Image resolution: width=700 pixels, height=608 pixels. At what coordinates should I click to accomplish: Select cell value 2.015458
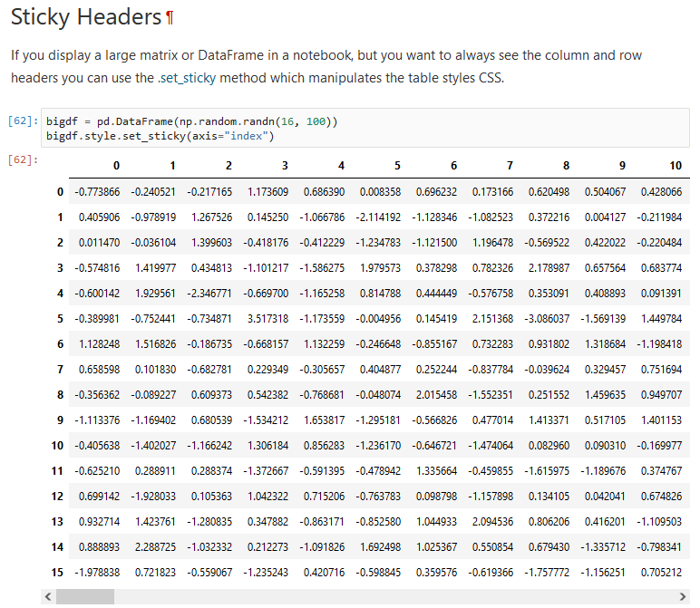[437, 395]
